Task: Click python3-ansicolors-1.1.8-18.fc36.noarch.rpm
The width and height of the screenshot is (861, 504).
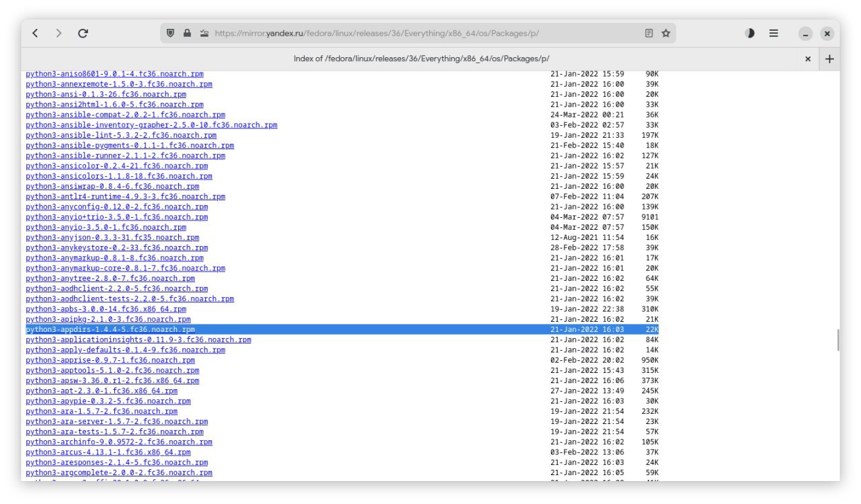Action: click(x=119, y=176)
